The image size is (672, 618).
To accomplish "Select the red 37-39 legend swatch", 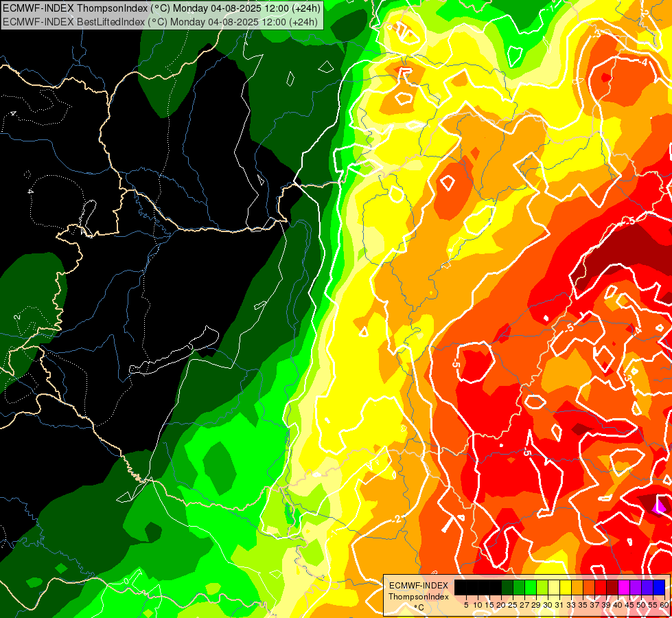I will pyautogui.click(x=601, y=588).
